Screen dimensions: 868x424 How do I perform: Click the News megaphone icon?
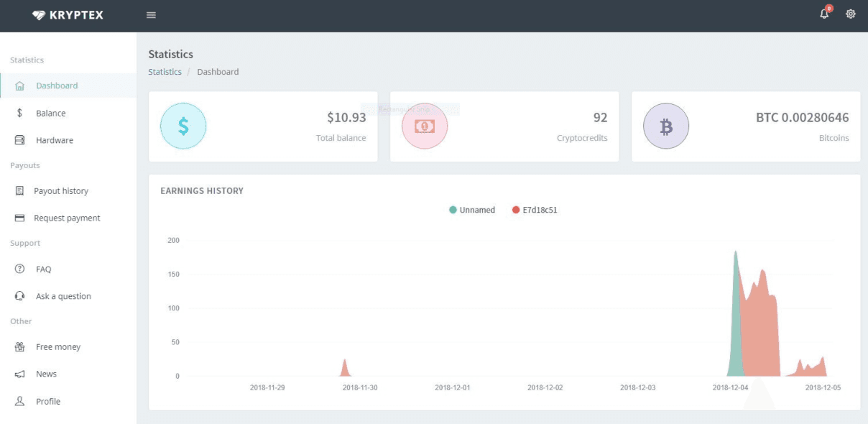(x=19, y=373)
